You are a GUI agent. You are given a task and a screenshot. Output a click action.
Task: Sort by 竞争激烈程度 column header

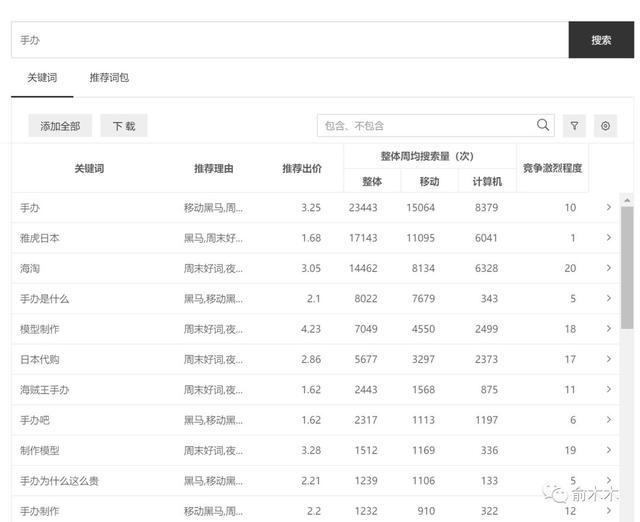point(552,168)
